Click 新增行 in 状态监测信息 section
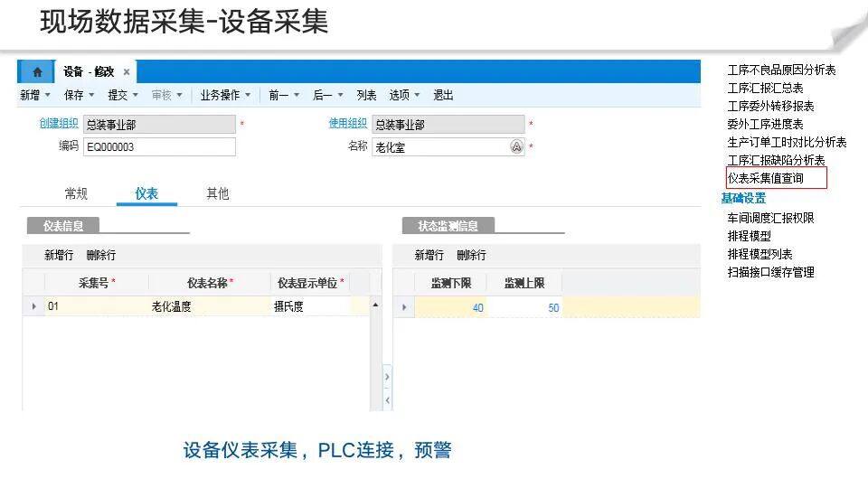This screenshot has height=488, width=868. (429, 255)
